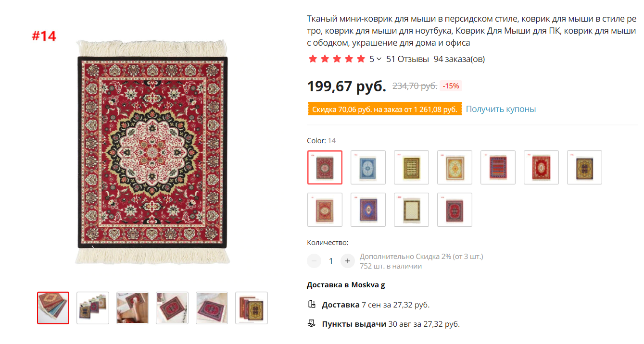Pick the striped red-blue rug color swatch
This screenshot has width=644, height=344.
tap(498, 168)
